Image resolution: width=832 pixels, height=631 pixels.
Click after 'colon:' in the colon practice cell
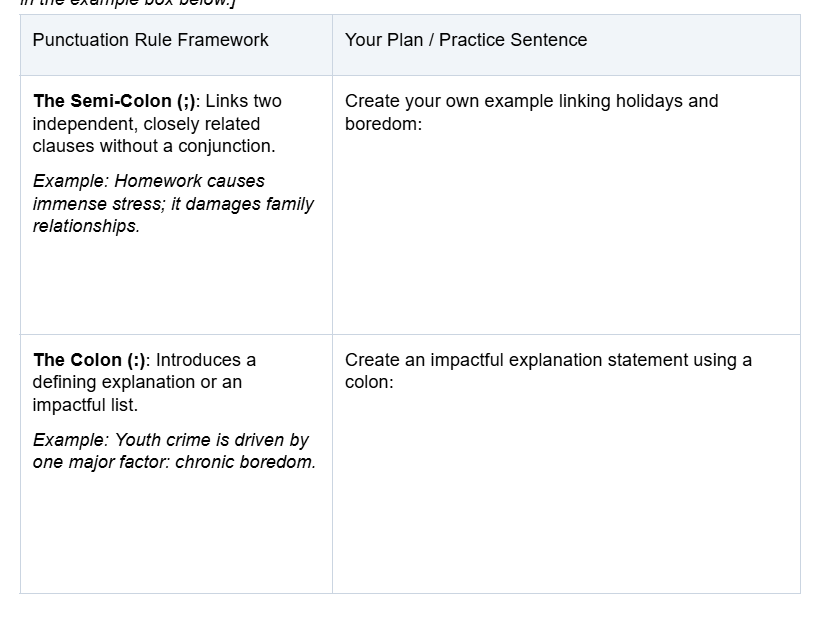point(399,383)
